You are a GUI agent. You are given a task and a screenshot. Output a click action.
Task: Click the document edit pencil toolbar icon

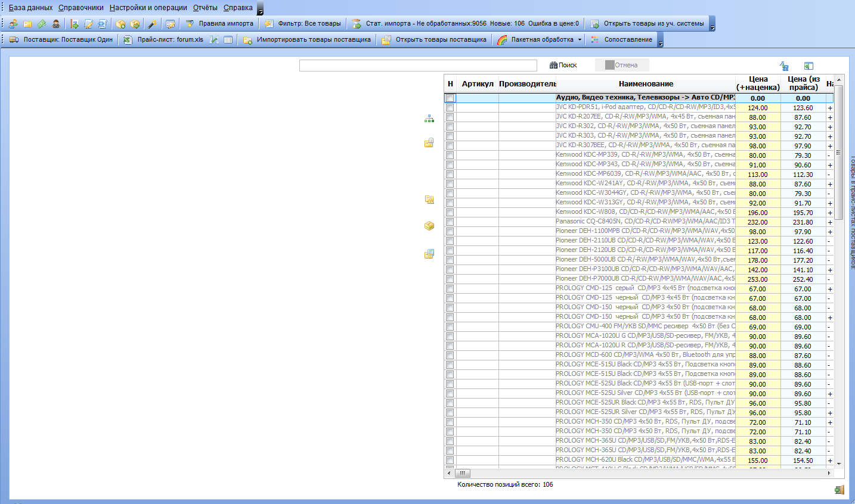(x=88, y=24)
